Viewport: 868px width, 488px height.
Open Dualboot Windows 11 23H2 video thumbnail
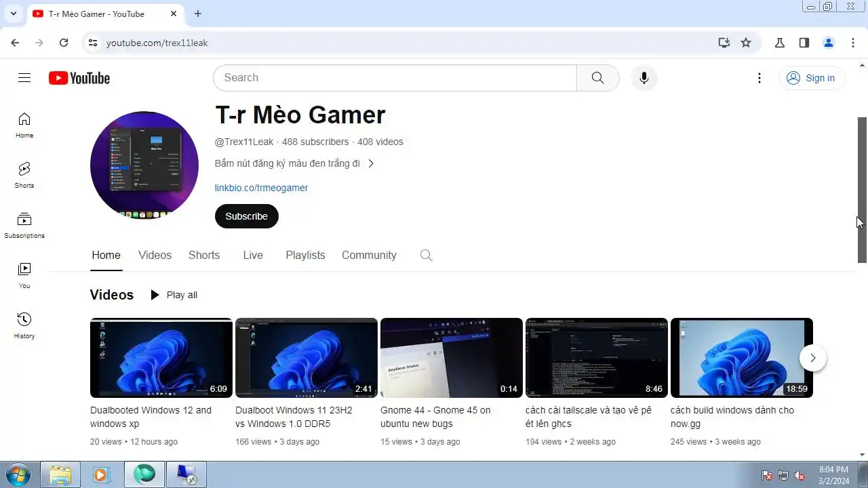pyautogui.click(x=307, y=358)
